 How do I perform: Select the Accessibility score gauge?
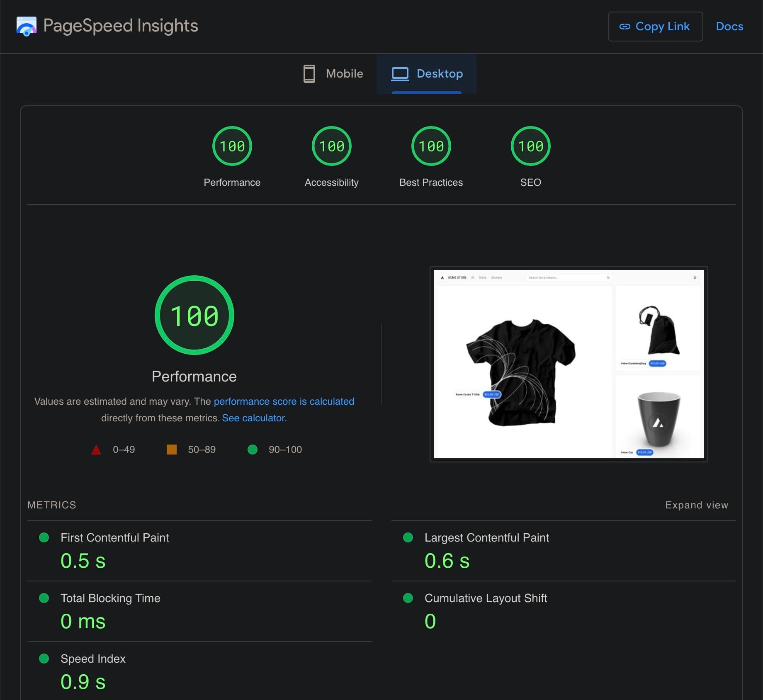[x=331, y=146]
